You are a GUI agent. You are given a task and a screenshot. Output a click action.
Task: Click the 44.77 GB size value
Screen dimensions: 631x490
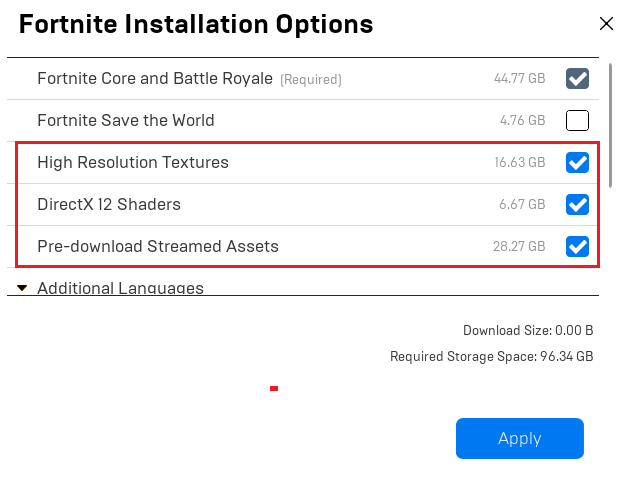coord(520,78)
